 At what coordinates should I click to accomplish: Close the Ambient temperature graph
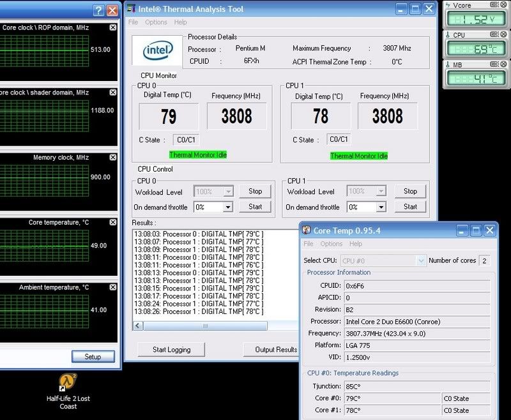113,287
